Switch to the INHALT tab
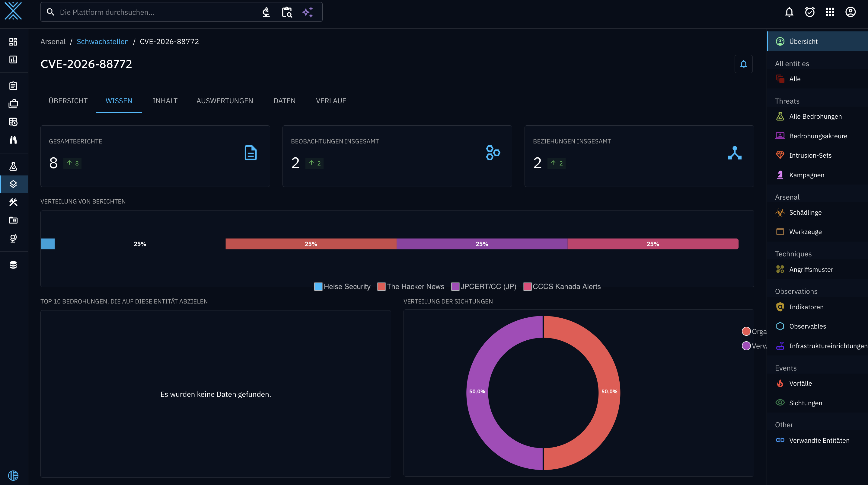 point(165,101)
